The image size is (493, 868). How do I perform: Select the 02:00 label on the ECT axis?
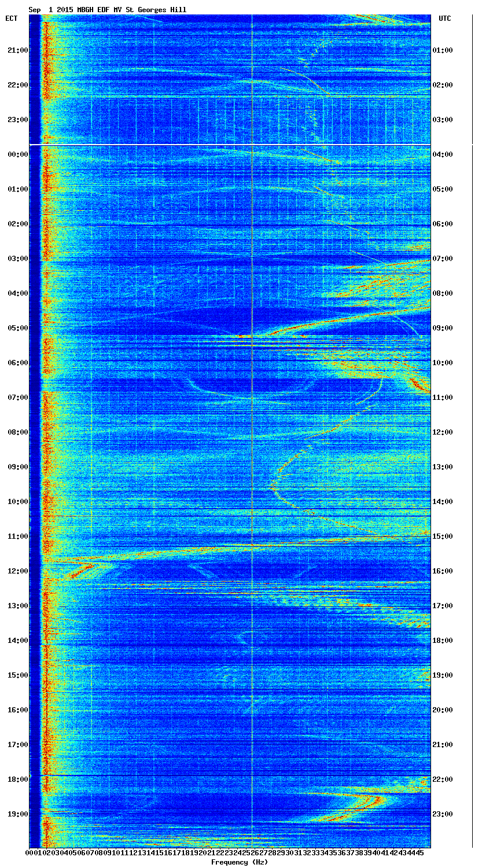click(x=17, y=224)
